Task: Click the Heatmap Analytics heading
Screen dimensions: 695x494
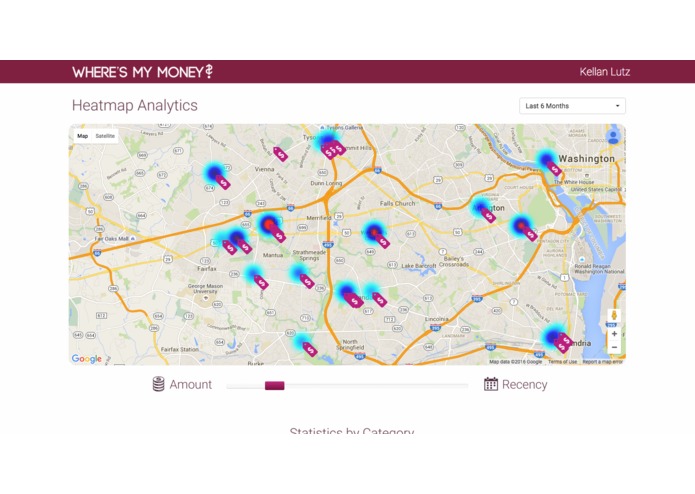Action: coord(135,105)
